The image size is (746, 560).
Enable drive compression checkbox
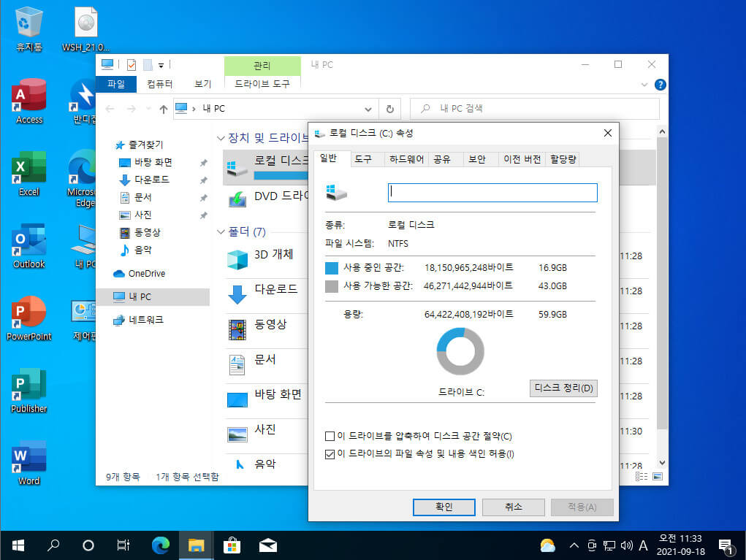click(330, 436)
